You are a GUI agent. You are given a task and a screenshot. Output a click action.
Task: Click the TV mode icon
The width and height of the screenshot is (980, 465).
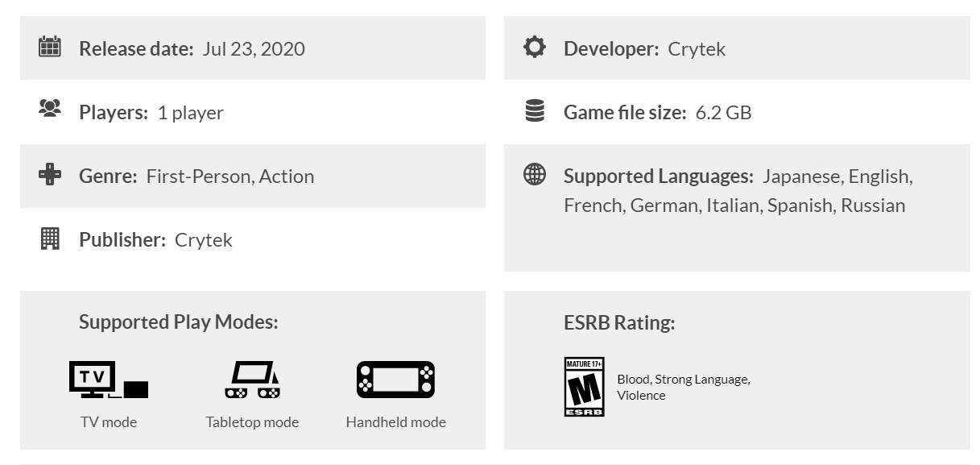point(109,380)
